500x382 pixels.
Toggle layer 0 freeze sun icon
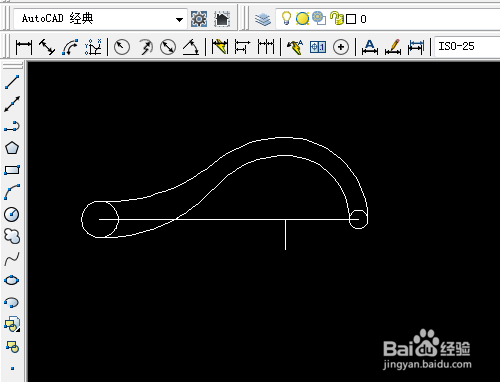pyautogui.click(x=302, y=18)
